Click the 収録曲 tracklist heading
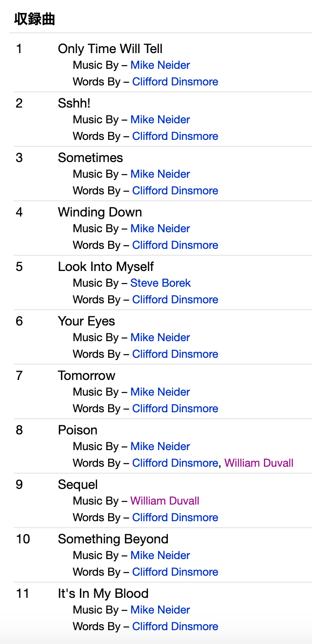The height and width of the screenshot is (644, 312). tap(35, 19)
